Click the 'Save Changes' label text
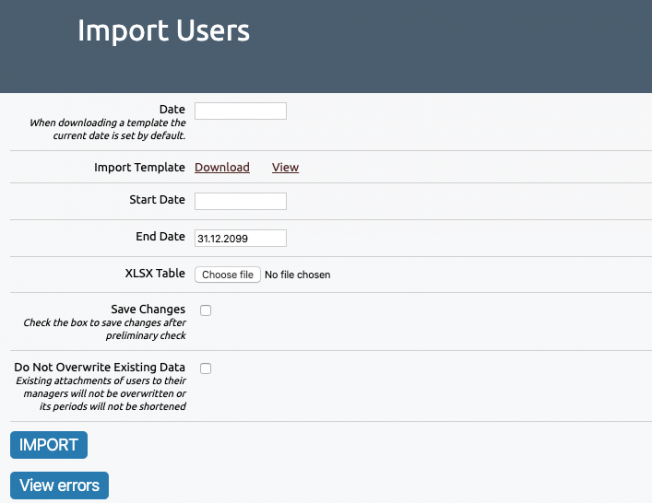 pos(148,309)
